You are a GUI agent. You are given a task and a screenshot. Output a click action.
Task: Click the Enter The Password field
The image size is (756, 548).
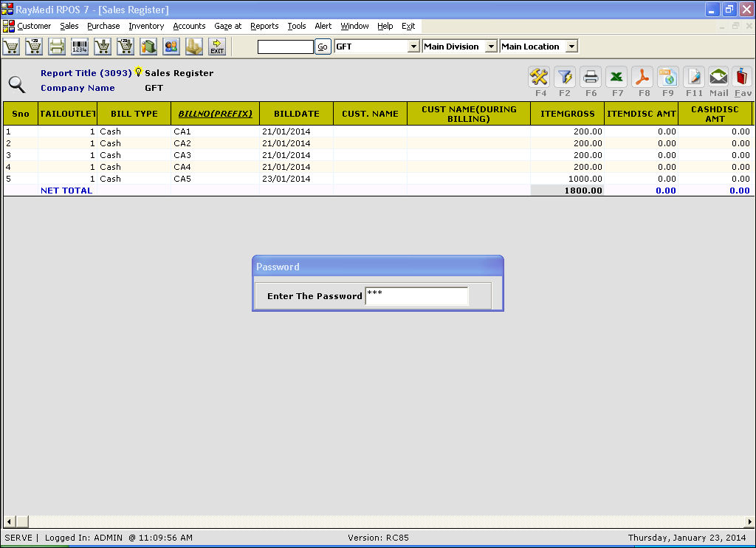(416, 296)
